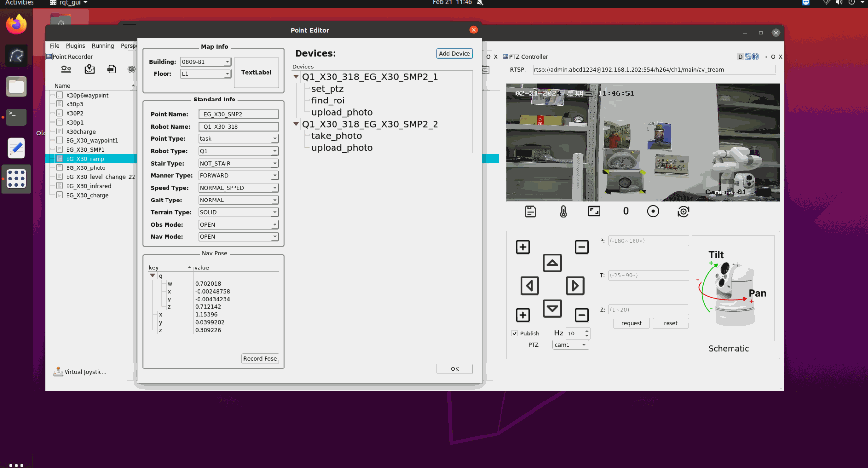Open Firefox from the Ubuntu dock
The width and height of the screenshot is (868, 468).
[x=16, y=25]
